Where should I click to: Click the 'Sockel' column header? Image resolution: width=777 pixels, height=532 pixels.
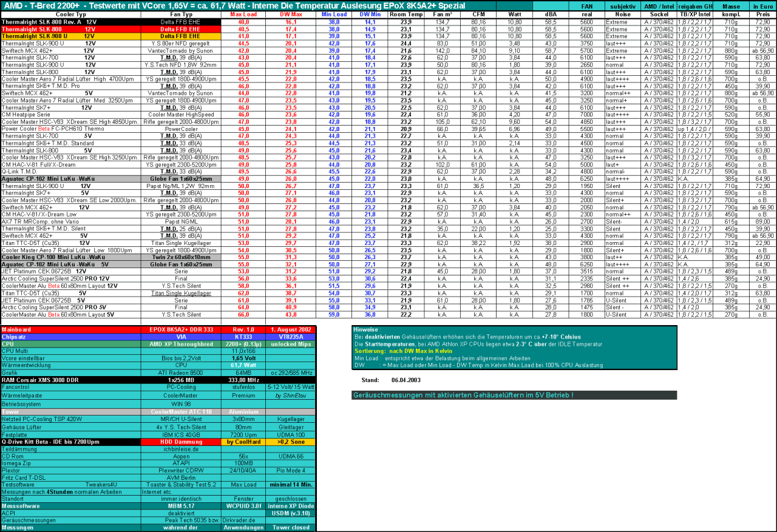(x=659, y=14)
